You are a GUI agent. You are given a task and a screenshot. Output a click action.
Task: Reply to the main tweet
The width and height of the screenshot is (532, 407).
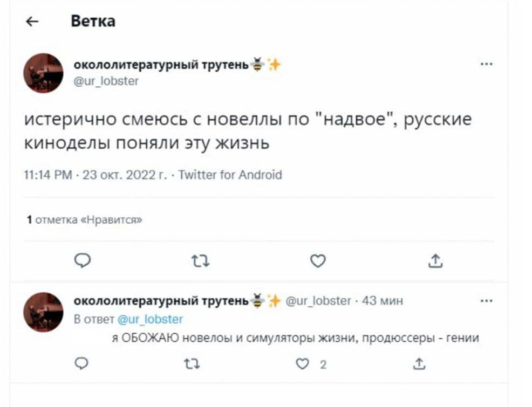pyautogui.click(x=82, y=261)
